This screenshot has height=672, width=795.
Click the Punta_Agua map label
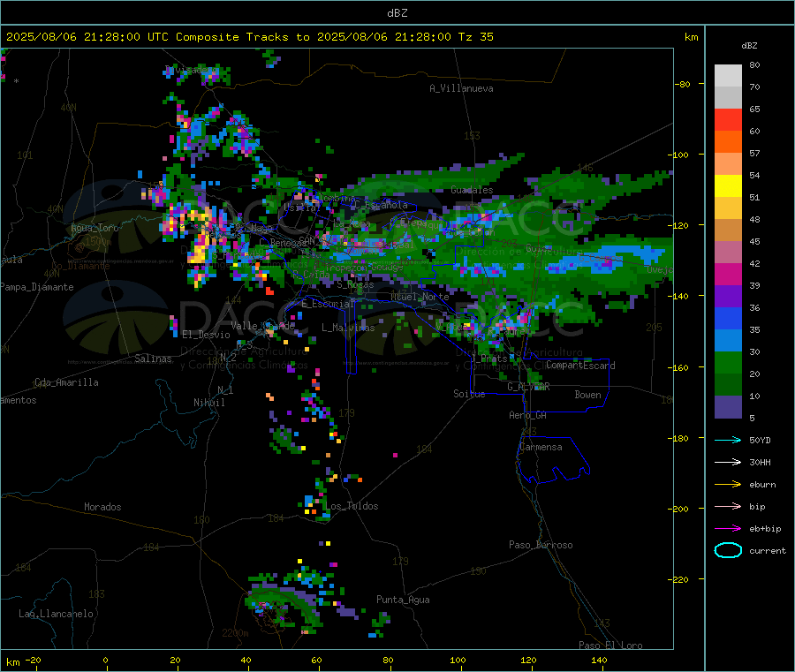[403, 600]
